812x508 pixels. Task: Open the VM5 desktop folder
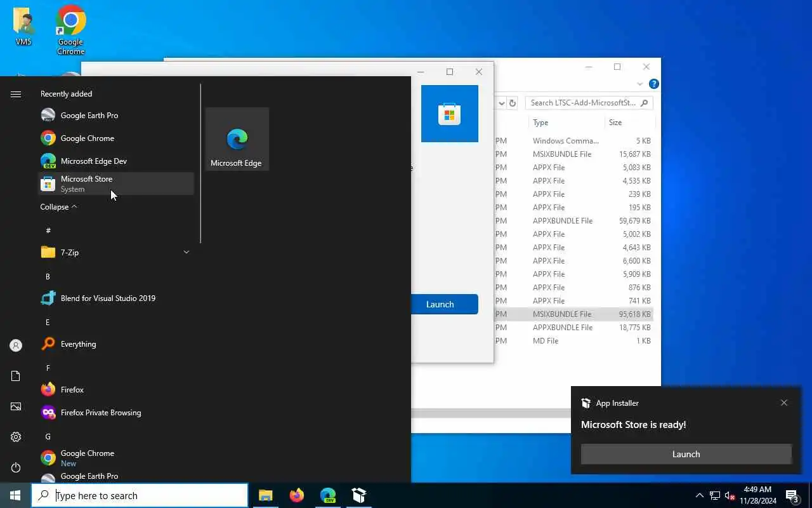coord(23,27)
